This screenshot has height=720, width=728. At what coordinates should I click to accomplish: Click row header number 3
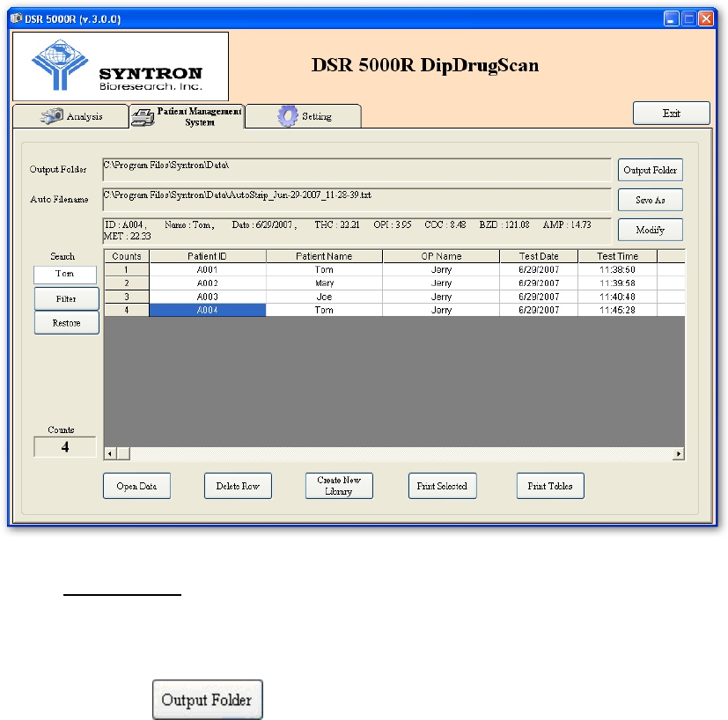pyautogui.click(x=127, y=297)
